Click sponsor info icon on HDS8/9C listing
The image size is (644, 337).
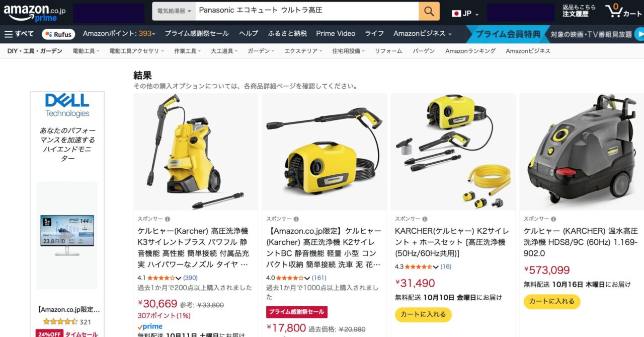pyautogui.click(x=553, y=219)
